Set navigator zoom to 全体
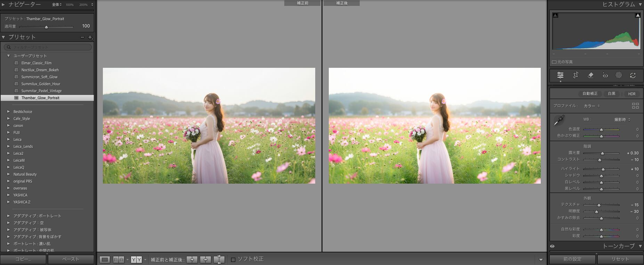 point(57,5)
